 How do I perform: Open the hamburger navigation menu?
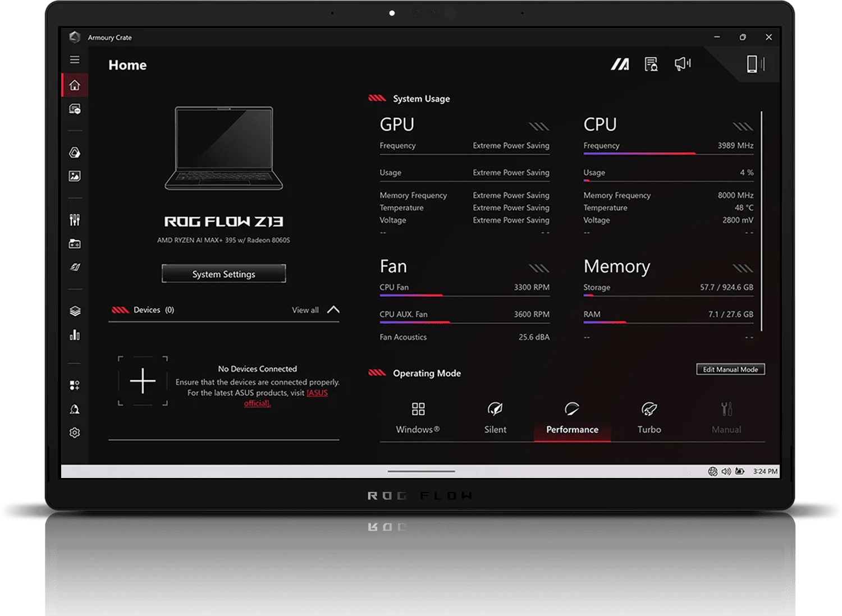click(75, 59)
